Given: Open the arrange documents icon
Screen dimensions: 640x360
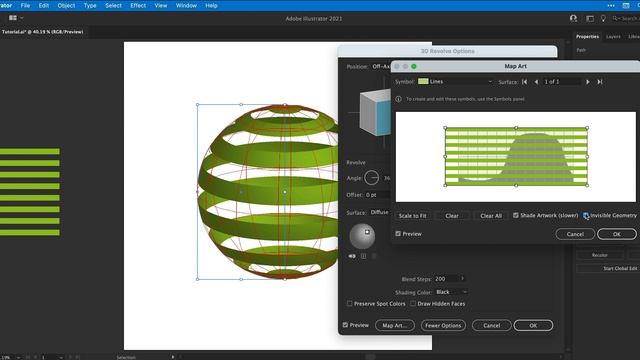Looking at the screenshot, I should [13, 18].
